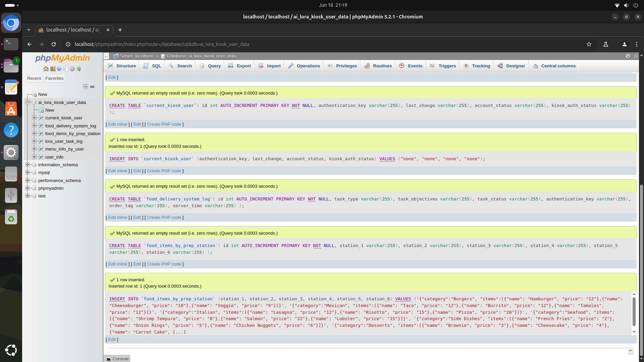Open the Designer tab
This screenshot has height=362, width=644.
[512, 66]
